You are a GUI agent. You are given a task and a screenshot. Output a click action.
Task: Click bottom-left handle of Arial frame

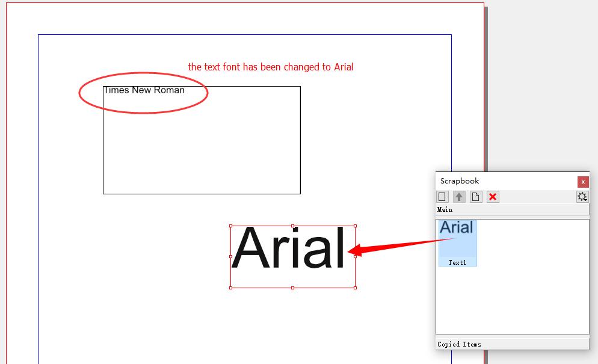pyautogui.click(x=231, y=288)
